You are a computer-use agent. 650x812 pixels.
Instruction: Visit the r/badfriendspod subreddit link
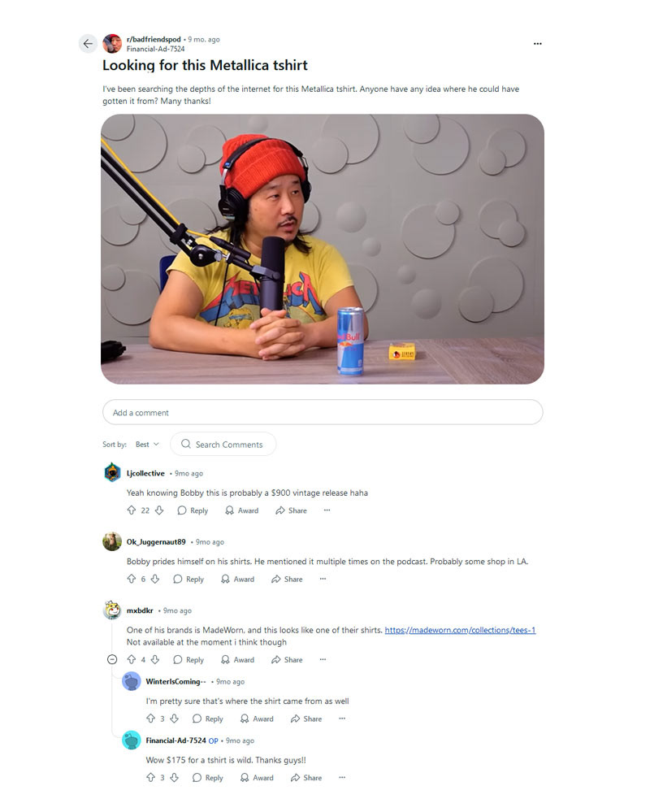[x=154, y=39]
